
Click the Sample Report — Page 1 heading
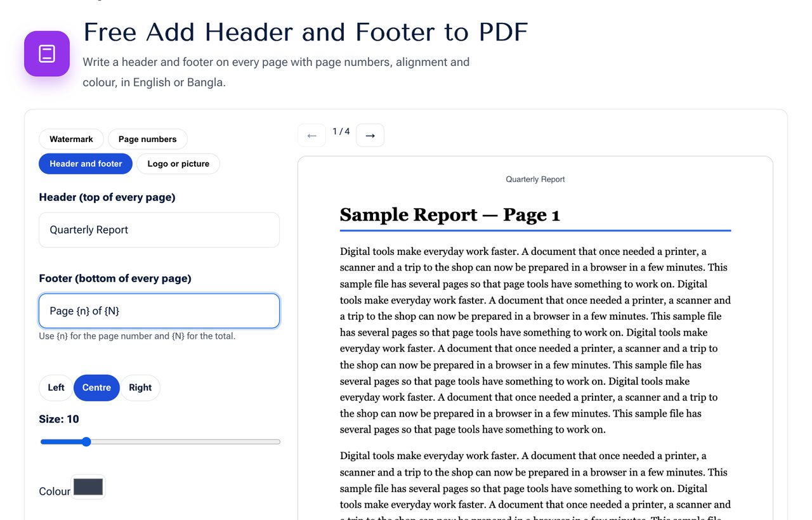pyautogui.click(x=450, y=214)
